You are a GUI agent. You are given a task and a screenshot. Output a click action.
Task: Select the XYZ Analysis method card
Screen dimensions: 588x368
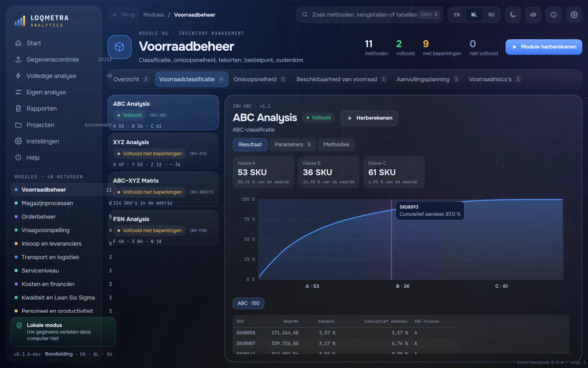click(x=163, y=151)
